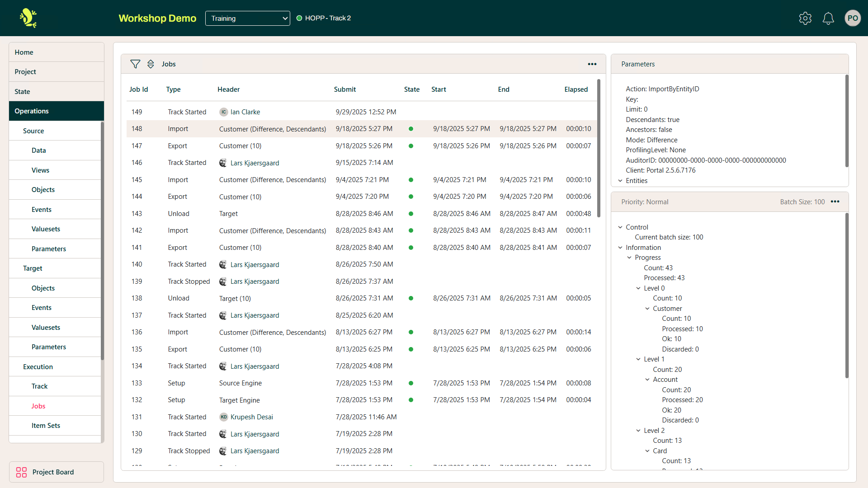Click the Jobs list vertical scrollbar
This screenshot has width=868, height=488.
pos(599,149)
